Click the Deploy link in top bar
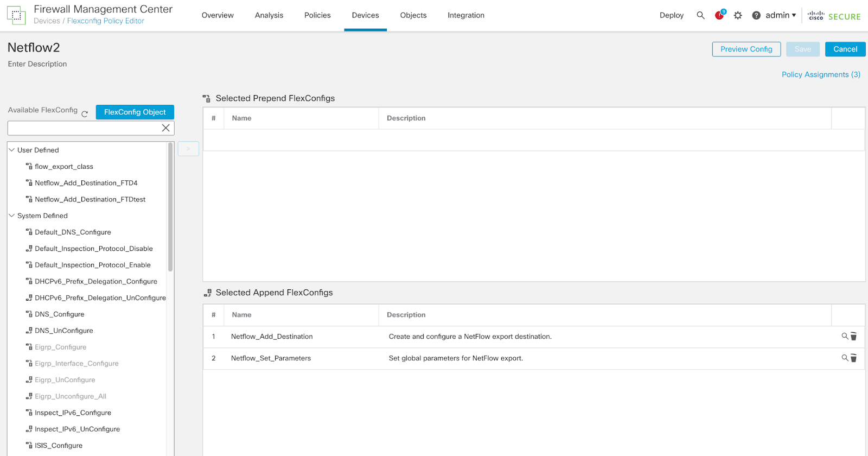The image size is (868, 456). pyautogui.click(x=672, y=15)
